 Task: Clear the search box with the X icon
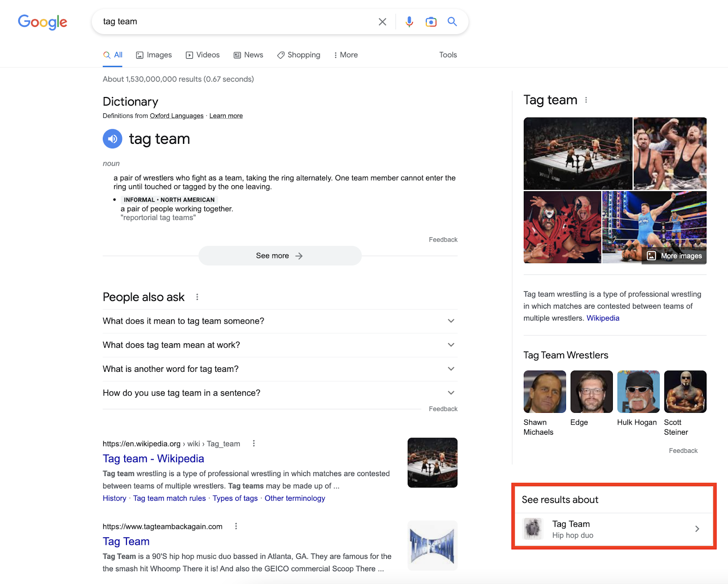(x=382, y=21)
